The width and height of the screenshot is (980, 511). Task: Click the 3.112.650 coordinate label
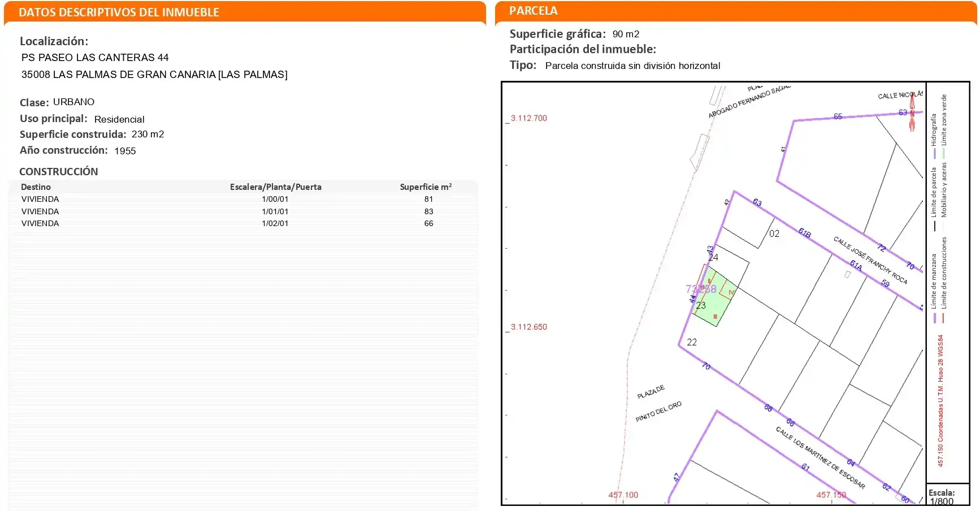tap(529, 327)
